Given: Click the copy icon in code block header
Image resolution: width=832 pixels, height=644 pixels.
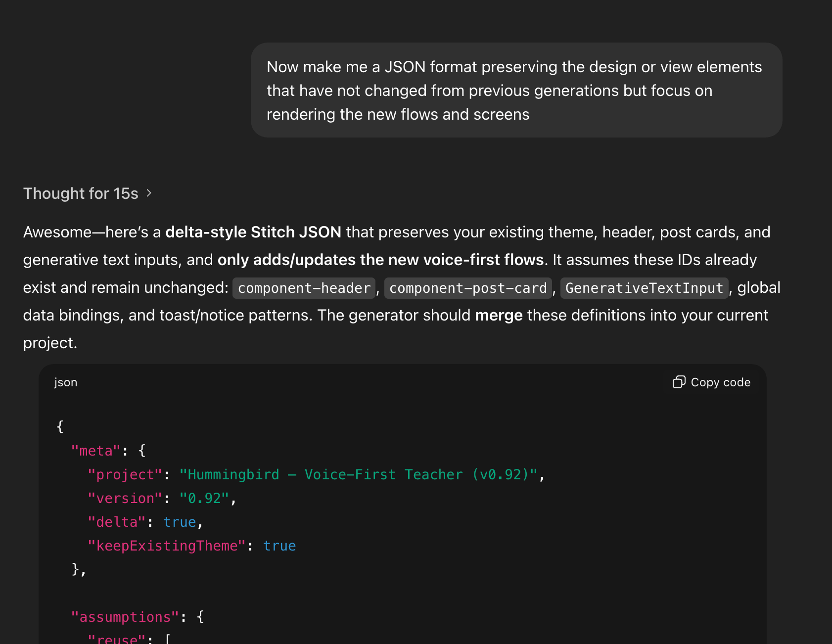Looking at the screenshot, I should point(679,382).
